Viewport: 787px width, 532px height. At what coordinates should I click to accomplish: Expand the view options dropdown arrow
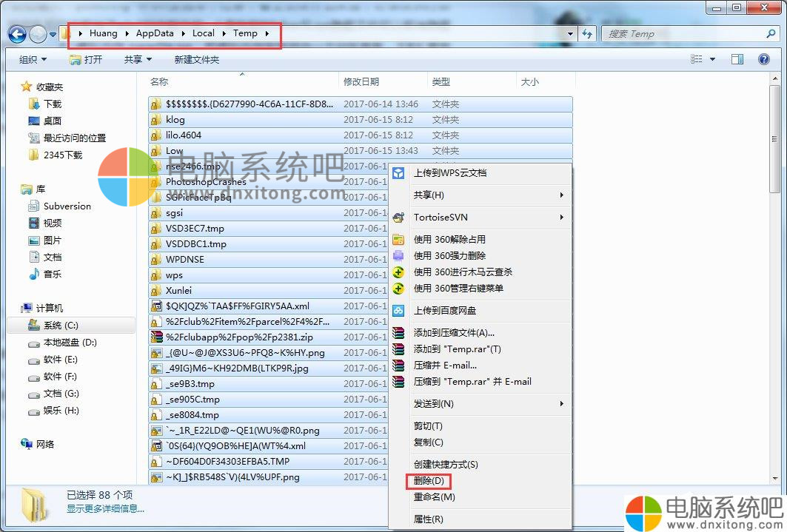pyautogui.click(x=713, y=59)
